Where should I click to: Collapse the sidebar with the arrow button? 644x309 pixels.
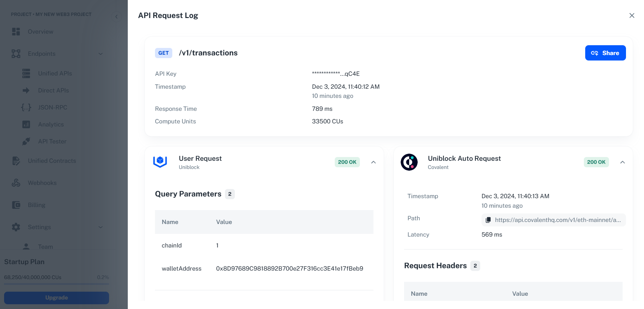point(117,16)
